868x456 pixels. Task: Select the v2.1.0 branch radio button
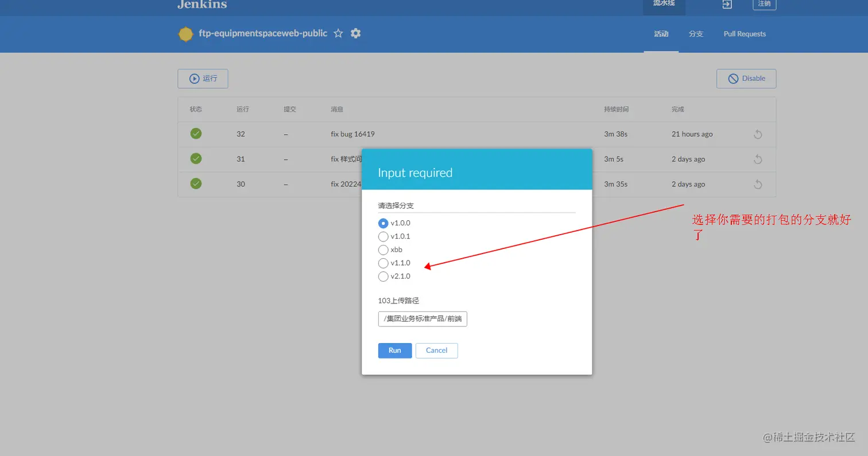click(383, 276)
